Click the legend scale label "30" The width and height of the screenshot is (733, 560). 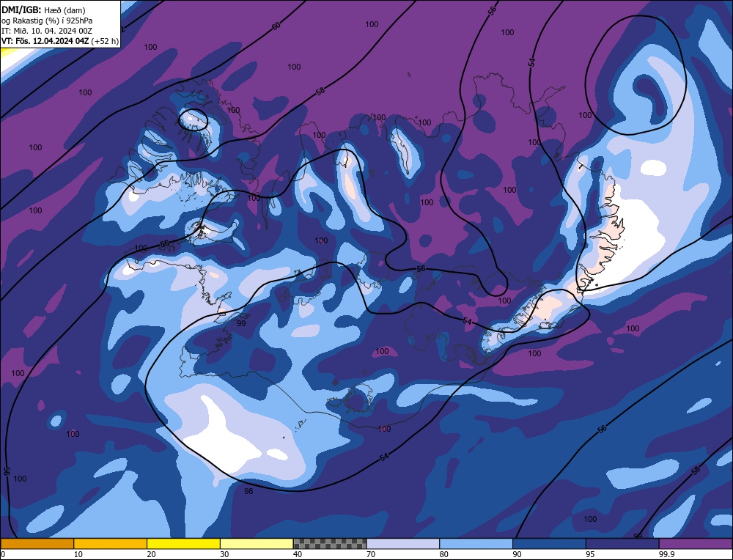click(x=224, y=554)
